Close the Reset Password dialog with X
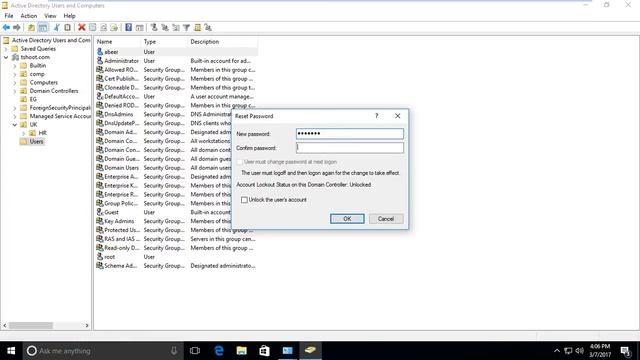This screenshot has width=640, height=360. coord(398,116)
